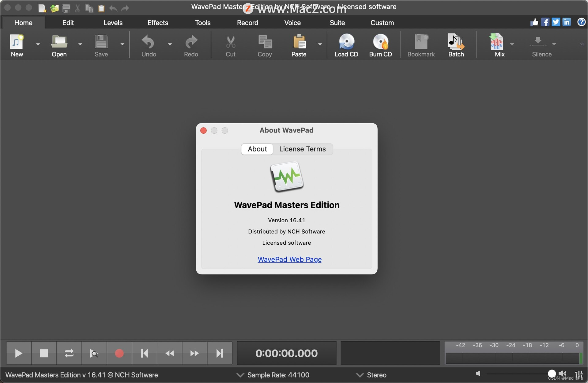The width and height of the screenshot is (588, 383).
Task: Open an audio file with Open icon
Action: click(x=59, y=42)
